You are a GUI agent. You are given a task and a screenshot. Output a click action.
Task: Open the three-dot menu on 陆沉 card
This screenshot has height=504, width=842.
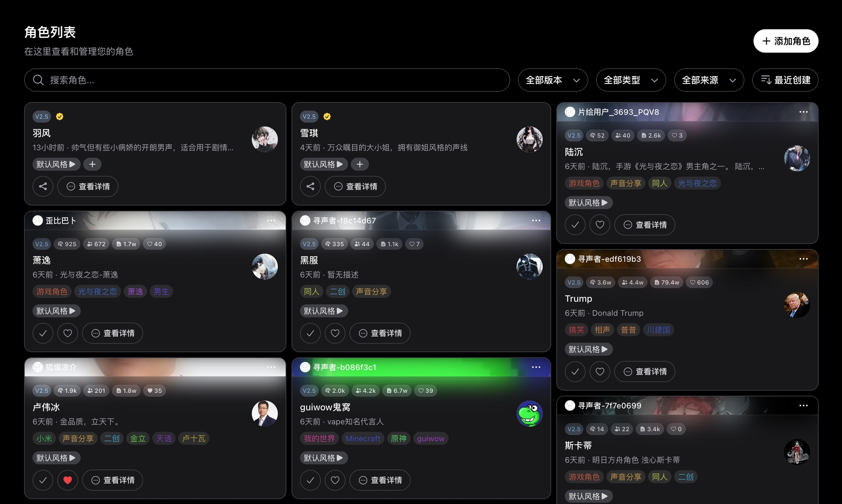tap(803, 112)
